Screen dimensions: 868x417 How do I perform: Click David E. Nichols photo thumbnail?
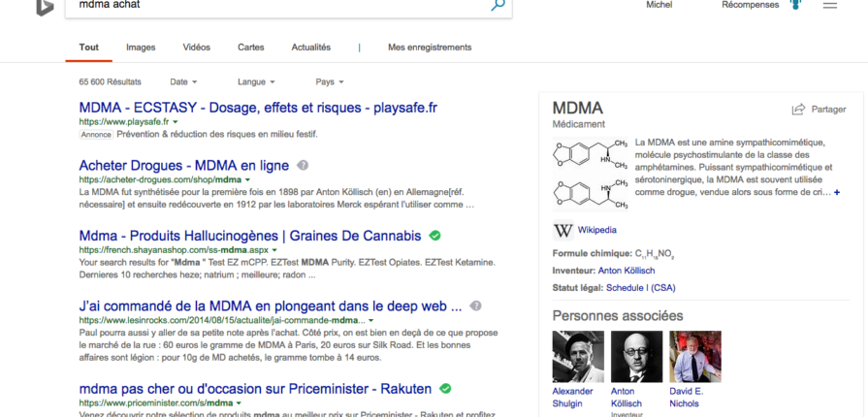(x=695, y=357)
